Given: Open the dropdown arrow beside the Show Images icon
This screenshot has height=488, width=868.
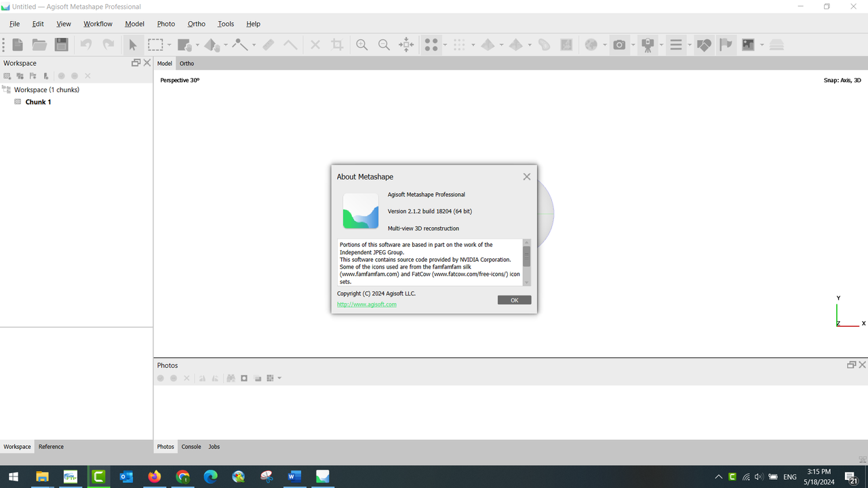Looking at the screenshot, I should click(x=762, y=45).
